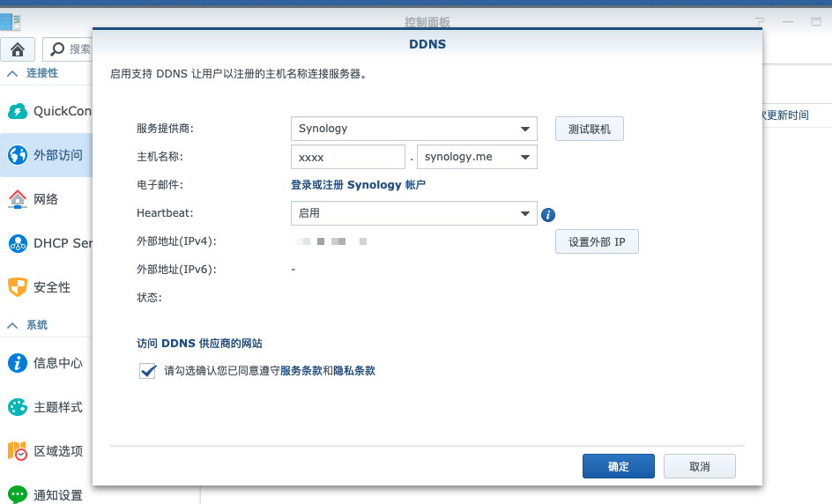
Task: Cancel the dialog with 取消
Action: coord(699,466)
